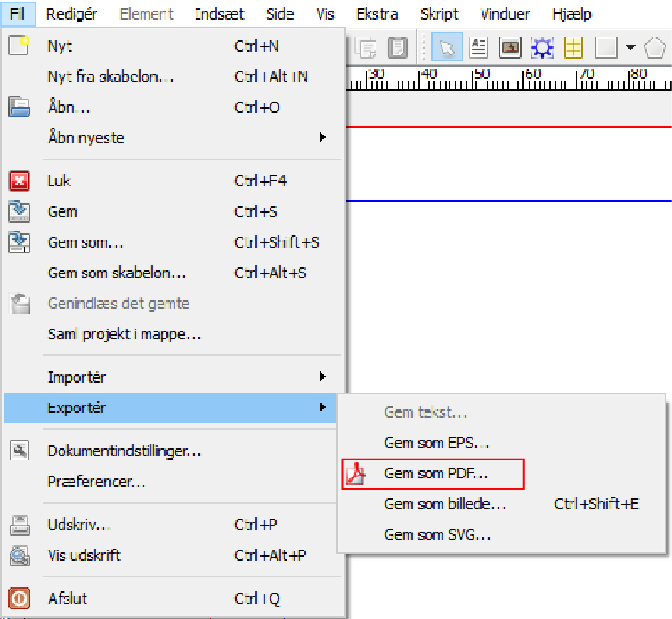Image resolution: width=672 pixels, height=619 pixels.
Task: Open the shape tool dropdown arrow
Action: coord(629,47)
